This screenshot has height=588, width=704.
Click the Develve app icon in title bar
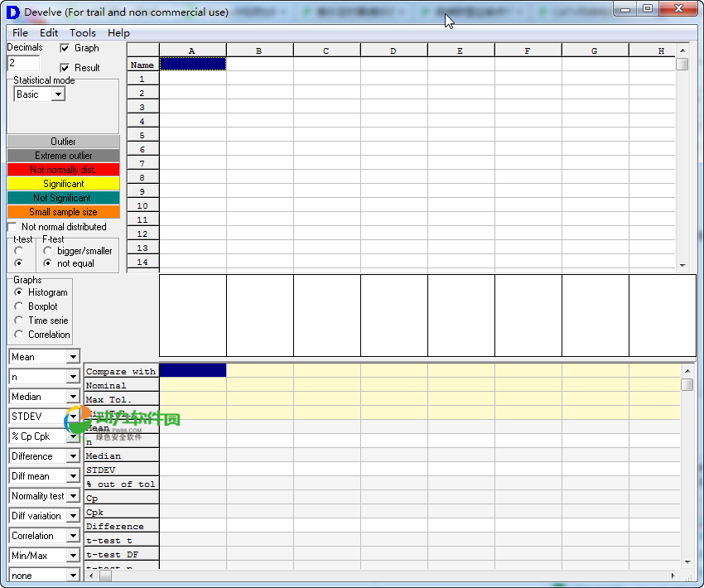[12, 12]
